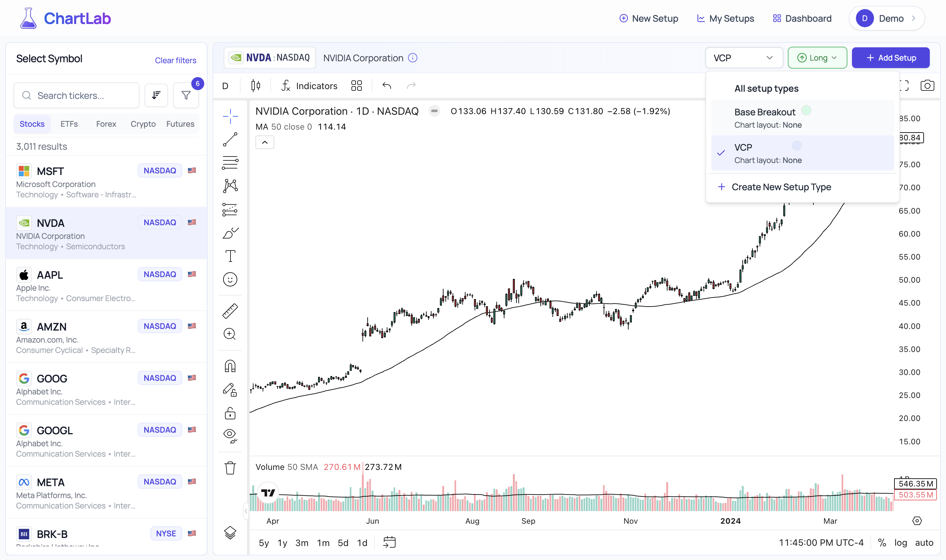Click the VCP blue color dot
946x560 pixels.
click(x=797, y=145)
